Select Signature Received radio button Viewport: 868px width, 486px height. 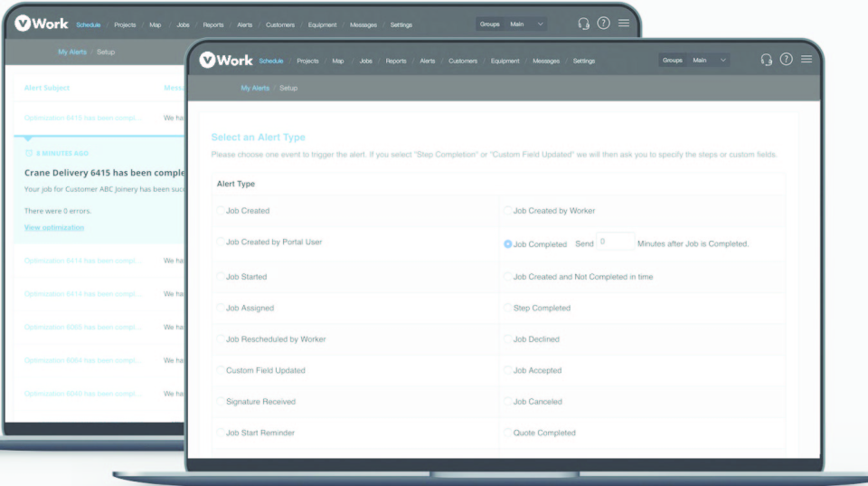coord(221,401)
